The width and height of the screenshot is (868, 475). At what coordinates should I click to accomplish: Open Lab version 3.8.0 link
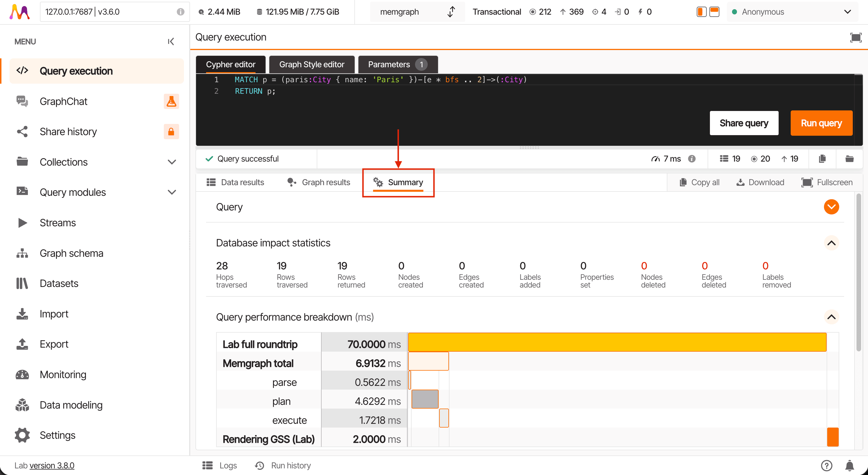(x=52, y=466)
